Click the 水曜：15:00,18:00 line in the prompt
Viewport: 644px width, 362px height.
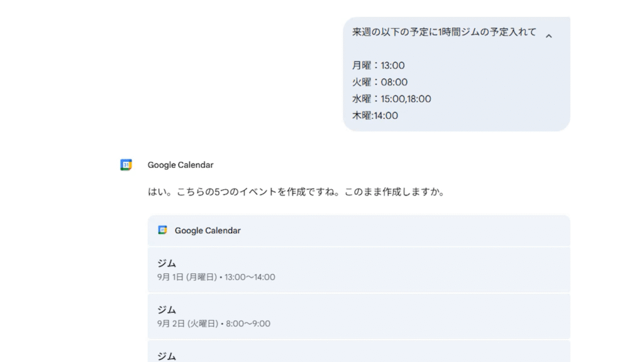[391, 99]
